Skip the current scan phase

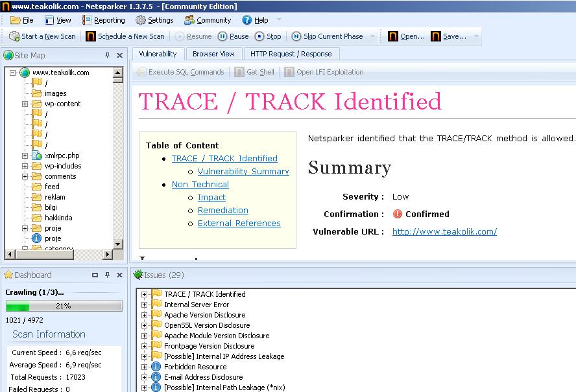[x=327, y=36]
